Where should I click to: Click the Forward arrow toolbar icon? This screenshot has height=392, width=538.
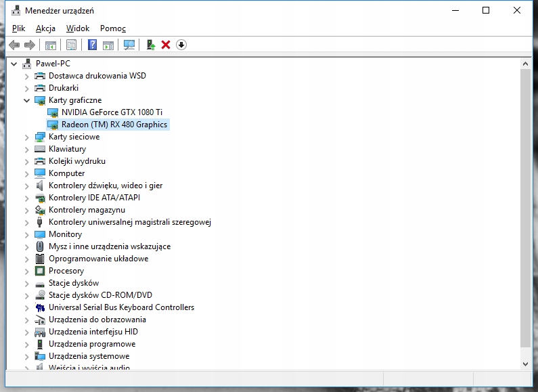[x=30, y=45]
